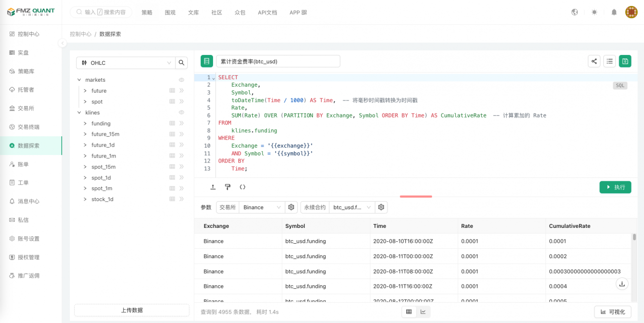Click the curly braces parameter icon
The image size is (644, 323).
(x=242, y=187)
